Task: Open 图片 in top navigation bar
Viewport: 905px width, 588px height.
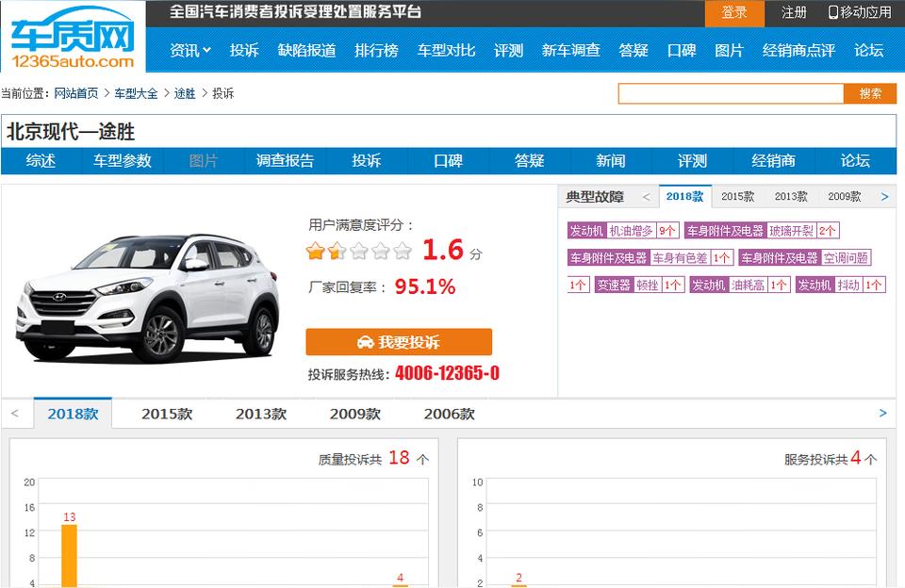Action: (729, 50)
